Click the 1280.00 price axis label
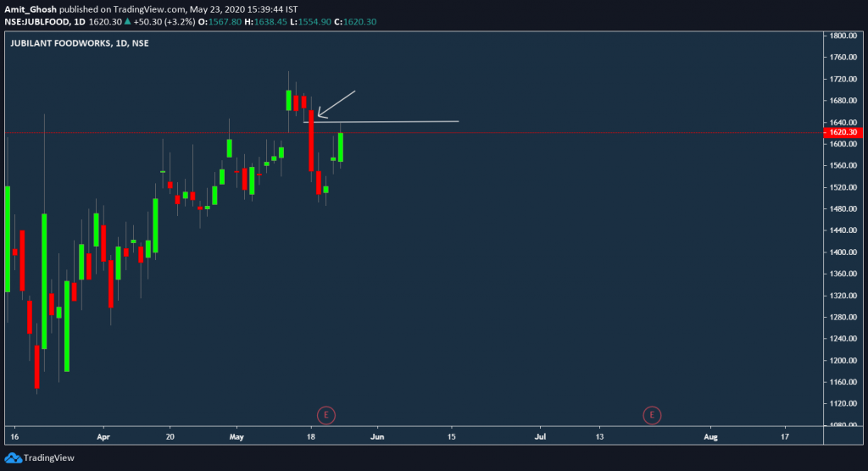Screen dimensions: 868x471 (x=843, y=317)
